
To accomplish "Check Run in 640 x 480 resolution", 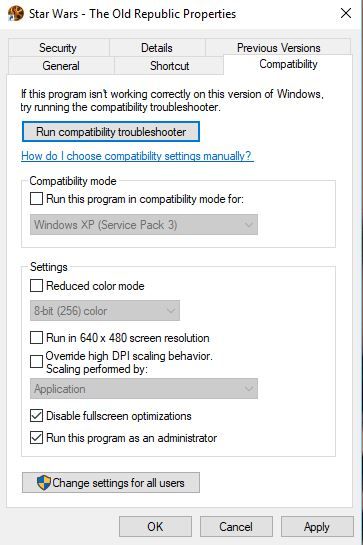I will pos(37,337).
